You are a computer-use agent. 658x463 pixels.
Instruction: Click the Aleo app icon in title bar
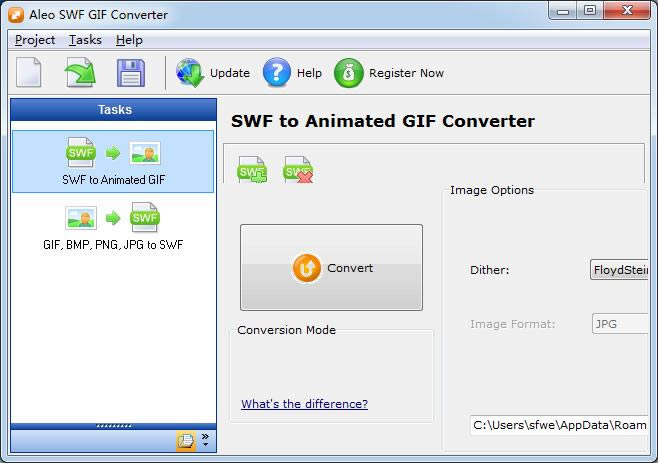[x=16, y=15]
